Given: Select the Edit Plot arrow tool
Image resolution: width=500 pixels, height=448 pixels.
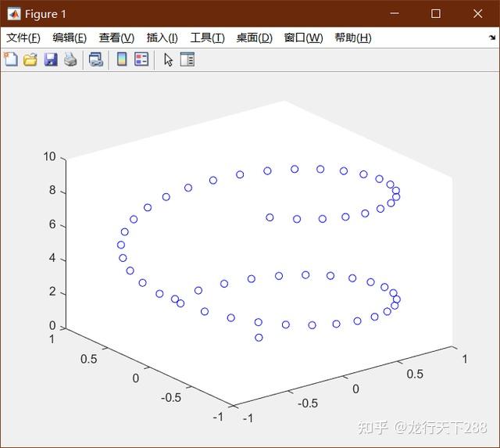Looking at the screenshot, I should [168, 59].
